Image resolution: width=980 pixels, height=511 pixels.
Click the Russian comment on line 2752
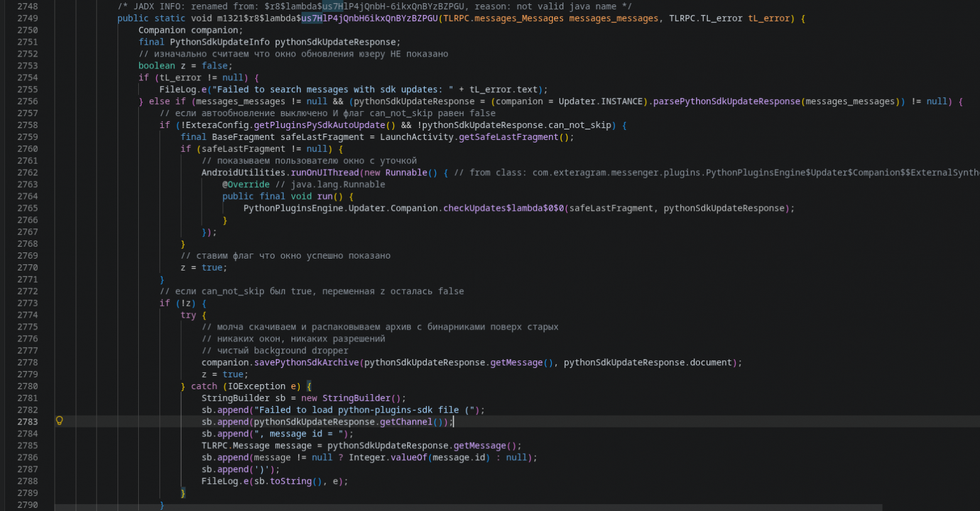pyautogui.click(x=293, y=54)
